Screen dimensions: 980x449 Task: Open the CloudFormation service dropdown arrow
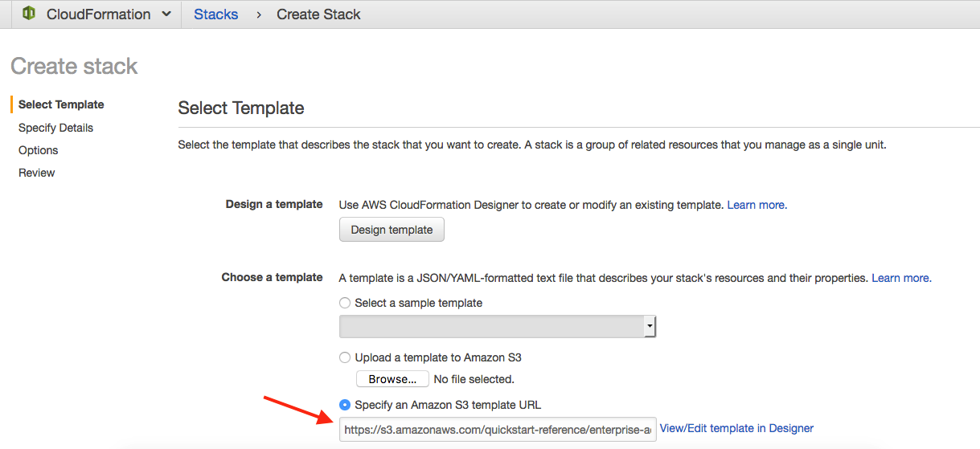(x=166, y=14)
